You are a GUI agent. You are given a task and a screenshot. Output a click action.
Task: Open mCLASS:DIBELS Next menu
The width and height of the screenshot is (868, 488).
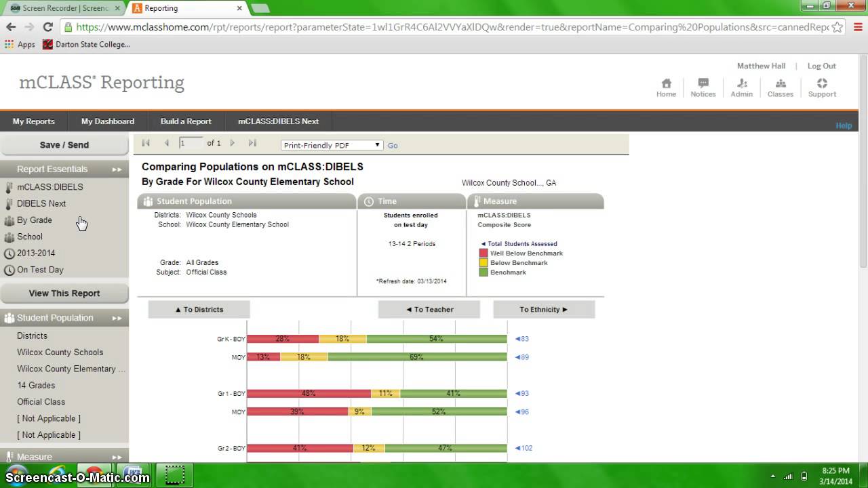click(278, 121)
